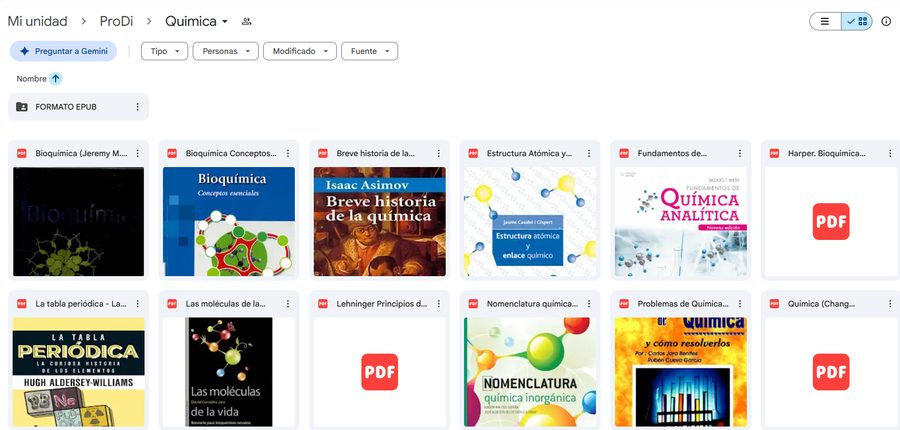Click PDF icon of Bioquímica Conceptos file
Image resolution: width=900 pixels, height=430 pixels.
pyautogui.click(x=172, y=153)
